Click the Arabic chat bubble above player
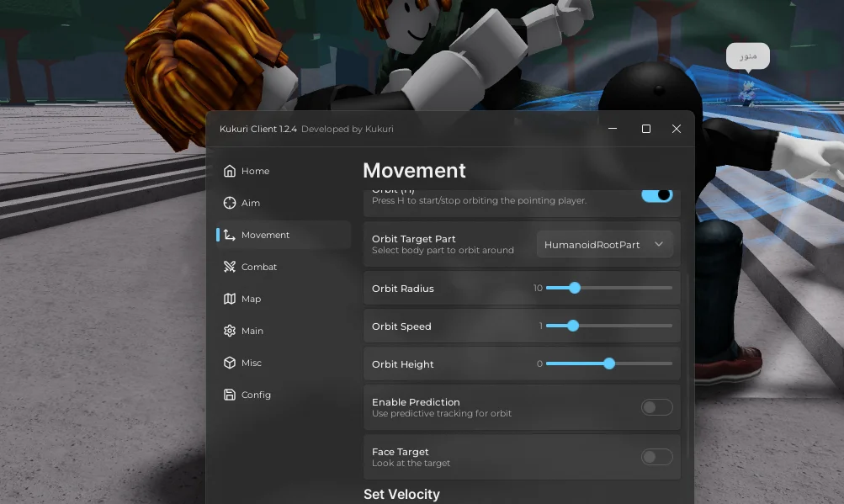This screenshot has height=504, width=844. tap(747, 56)
